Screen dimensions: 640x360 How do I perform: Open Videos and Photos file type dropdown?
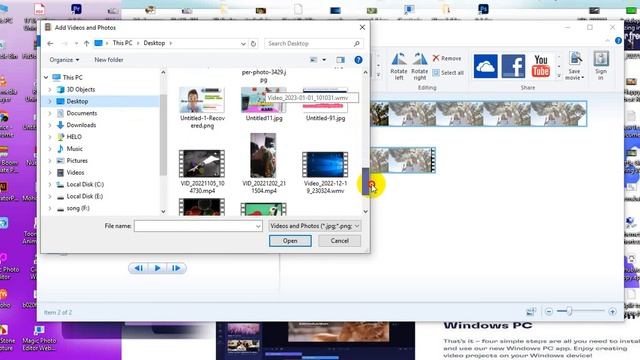coord(314,226)
